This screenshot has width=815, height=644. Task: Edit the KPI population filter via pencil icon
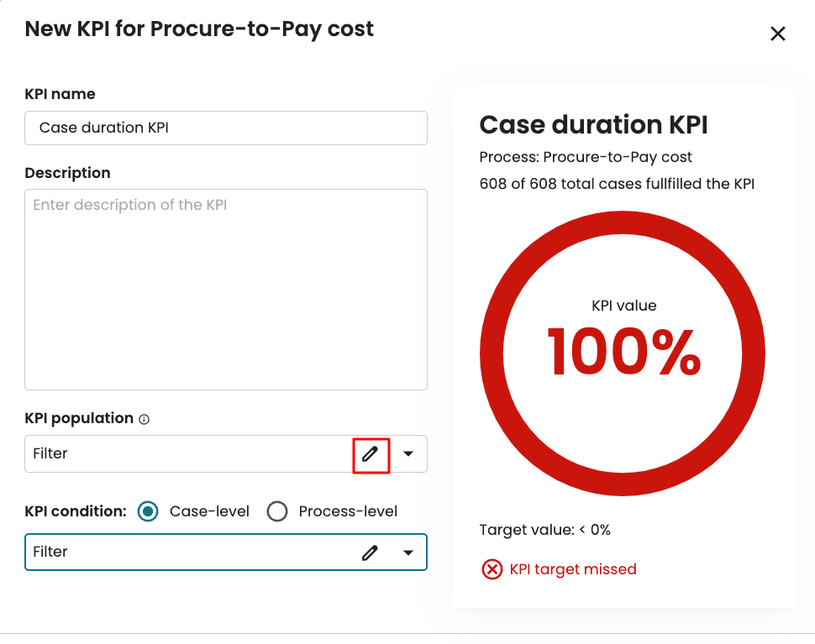pos(371,454)
